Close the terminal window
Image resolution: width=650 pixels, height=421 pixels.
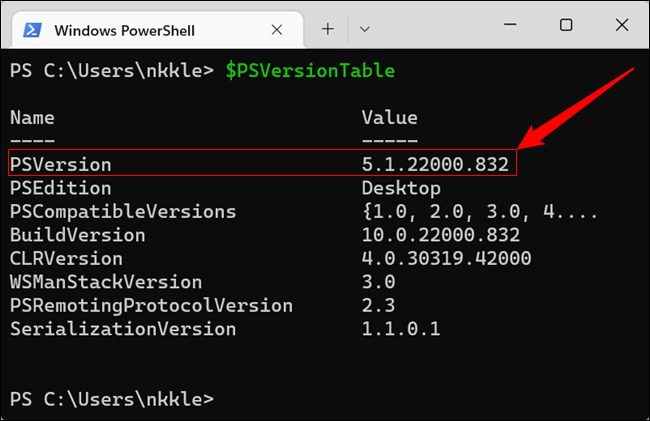tap(622, 25)
